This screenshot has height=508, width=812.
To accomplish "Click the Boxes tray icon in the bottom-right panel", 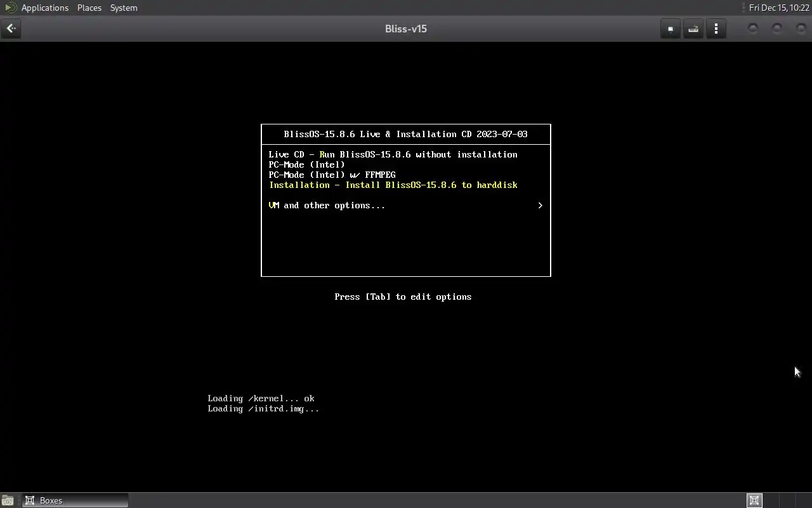I will [x=754, y=500].
